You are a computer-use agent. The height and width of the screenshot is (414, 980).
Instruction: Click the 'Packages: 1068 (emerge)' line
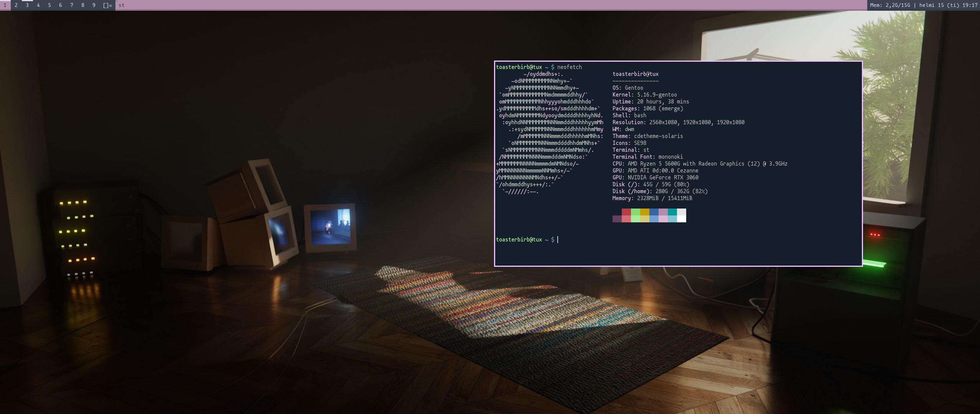pyautogui.click(x=648, y=108)
